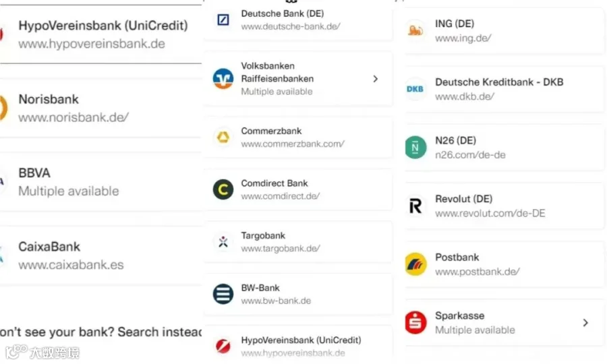
Task: Tap the yellow Commerzbank logo icon
Action: (x=223, y=137)
